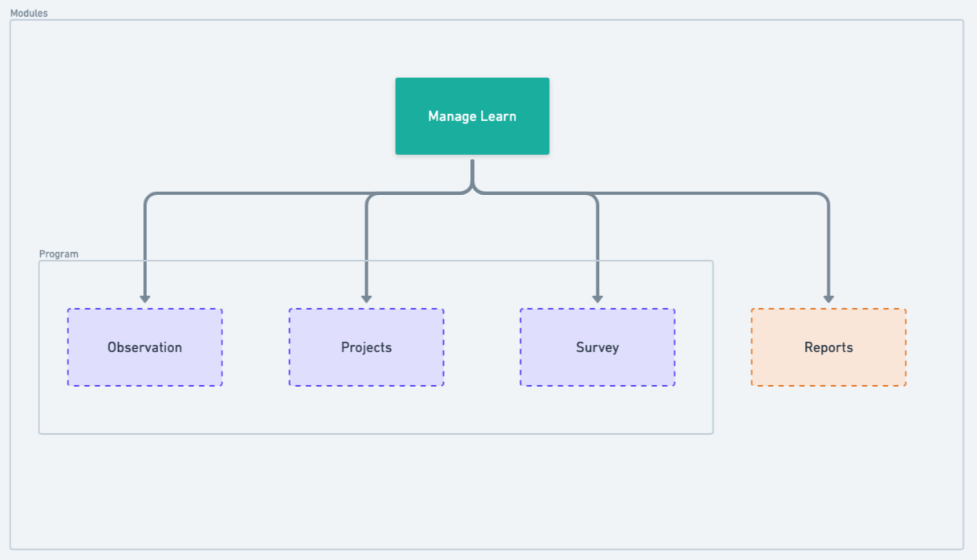Click the arrowhead pointing into Projects

point(366,299)
